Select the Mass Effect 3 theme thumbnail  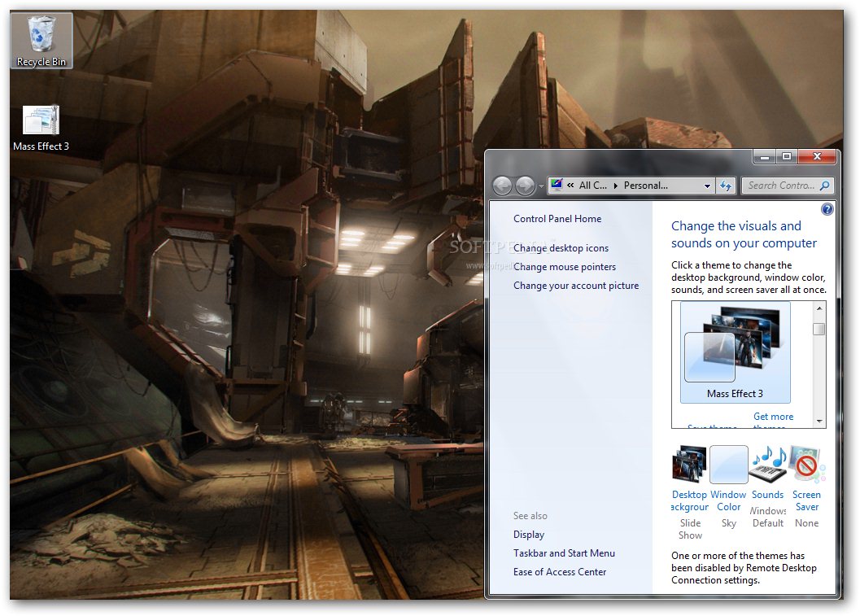coord(735,352)
